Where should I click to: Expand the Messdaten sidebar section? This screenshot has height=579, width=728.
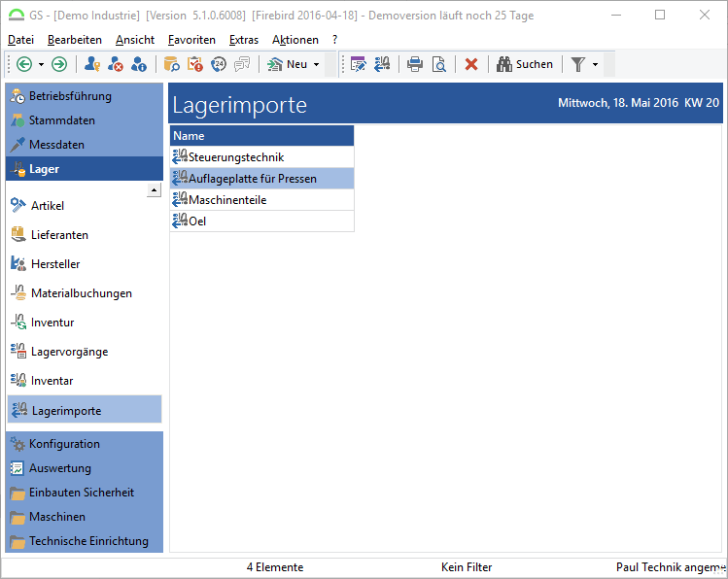click(x=85, y=145)
